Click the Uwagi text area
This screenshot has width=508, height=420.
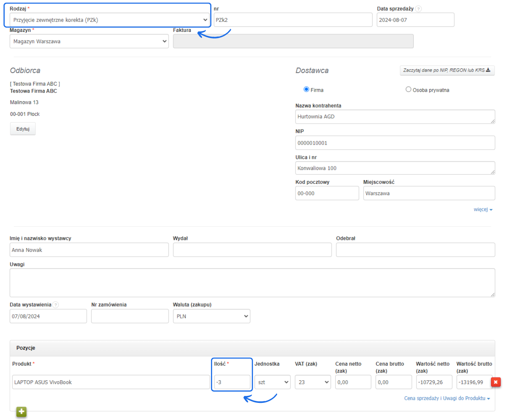(x=252, y=283)
